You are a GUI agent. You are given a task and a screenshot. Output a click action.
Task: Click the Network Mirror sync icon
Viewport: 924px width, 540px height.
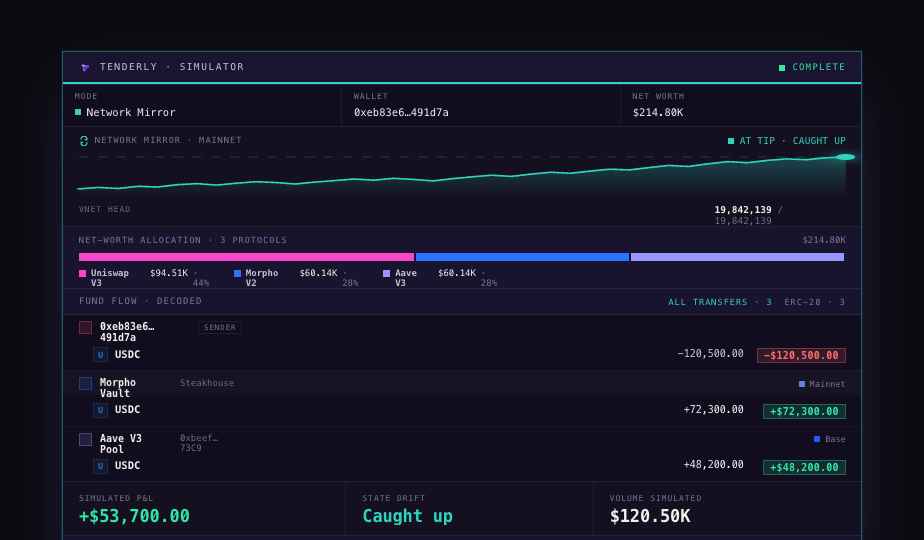click(84, 141)
